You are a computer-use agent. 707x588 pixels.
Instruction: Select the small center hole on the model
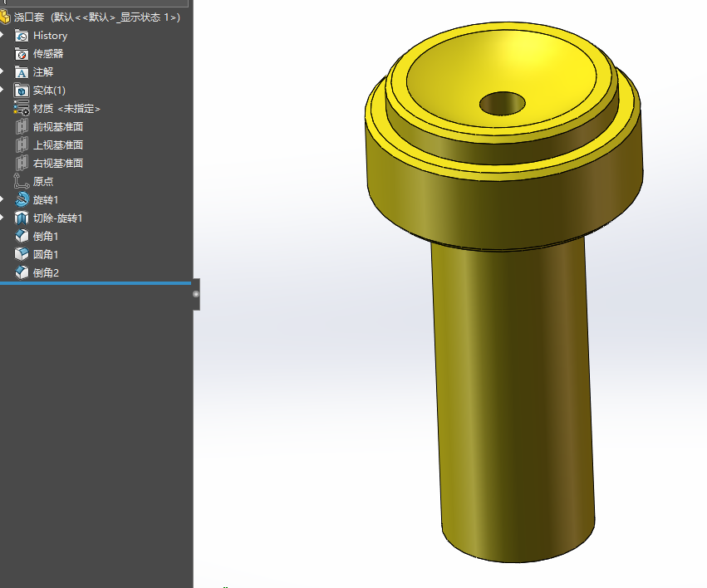[503, 104]
